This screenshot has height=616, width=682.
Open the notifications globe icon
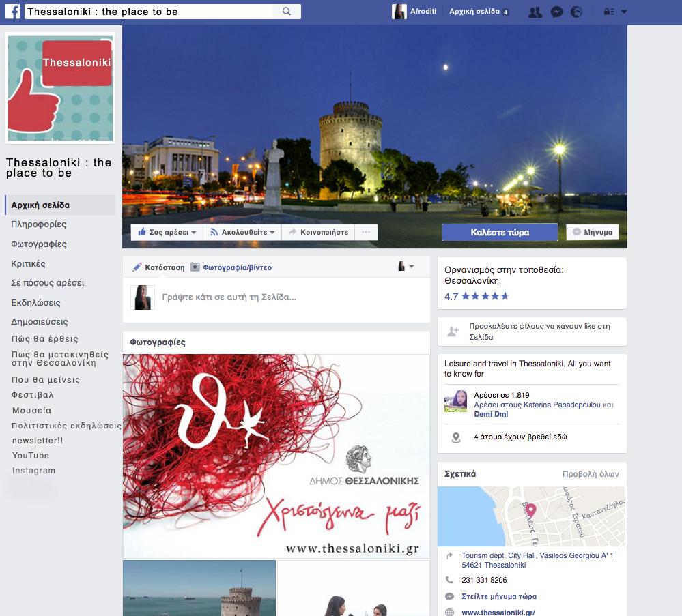[576, 12]
